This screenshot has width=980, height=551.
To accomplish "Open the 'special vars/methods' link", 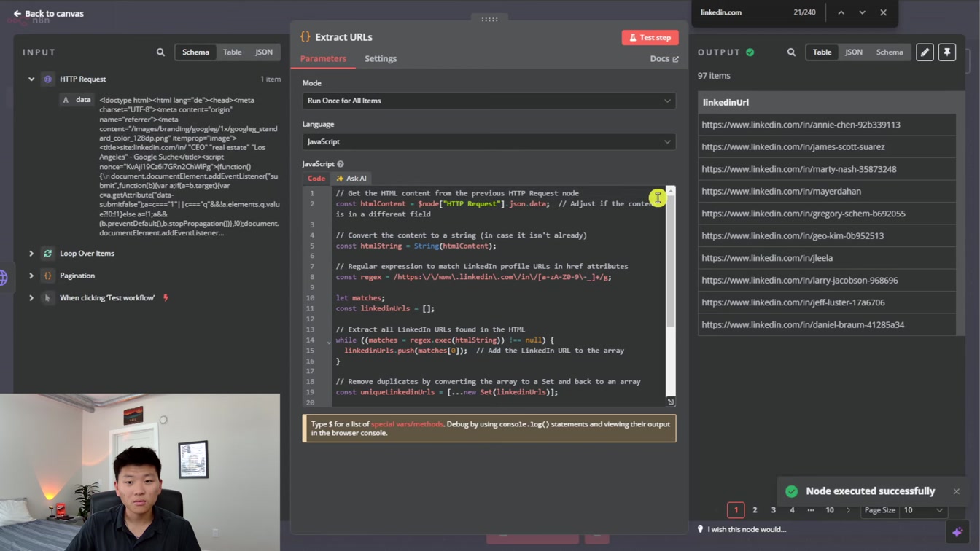I will 407,424.
